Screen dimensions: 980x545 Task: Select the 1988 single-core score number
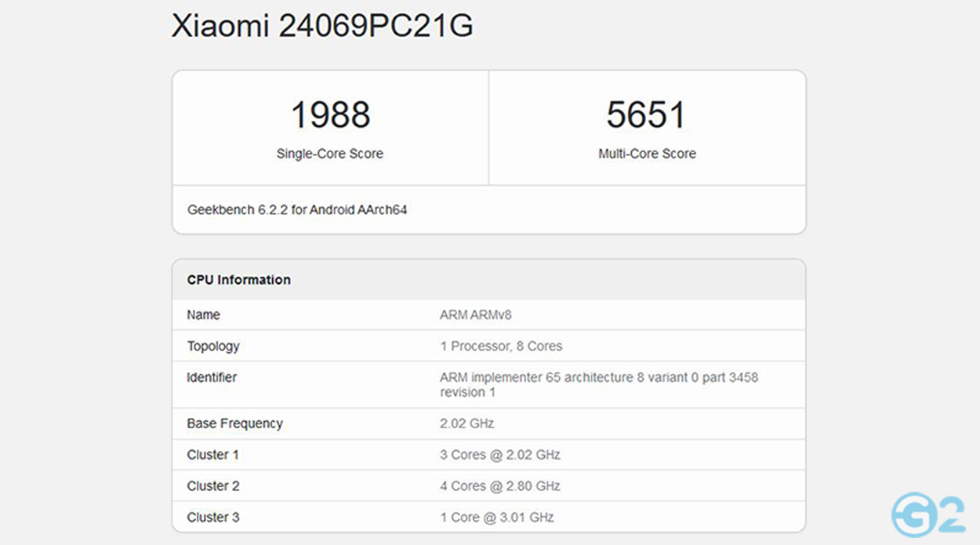pyautogui.click(x=330, y=114)
